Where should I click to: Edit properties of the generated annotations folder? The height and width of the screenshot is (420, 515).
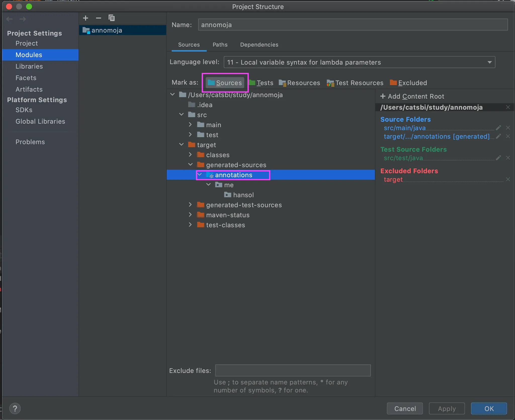coord(498,136)
